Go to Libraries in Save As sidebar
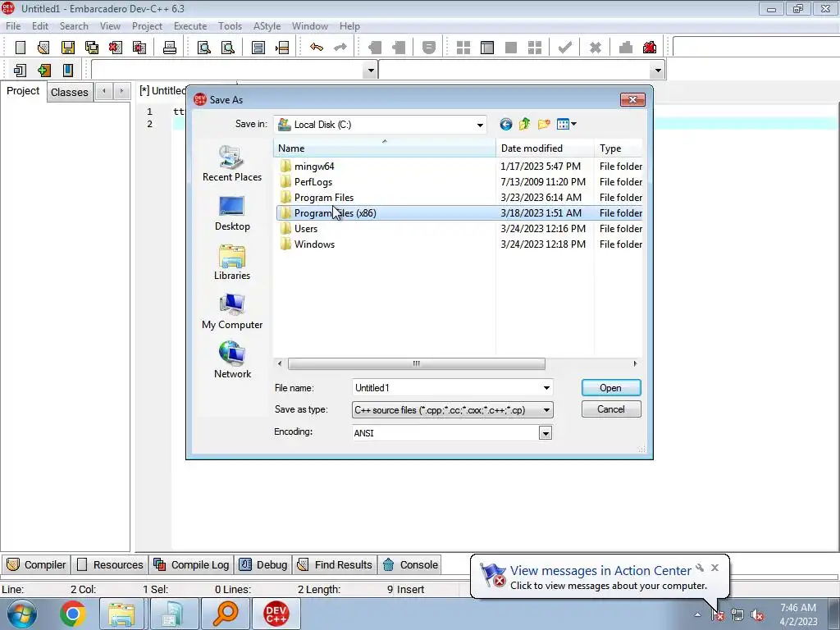Viewport: 840px width, 630px height. point(232,262)
